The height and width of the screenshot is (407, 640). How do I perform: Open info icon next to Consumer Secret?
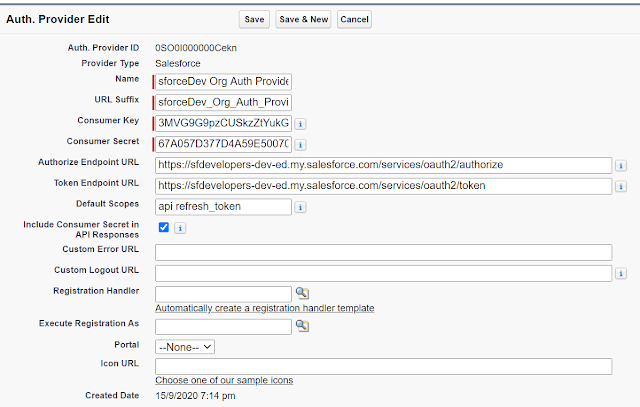pyautogui.click(x=300, y=145)
